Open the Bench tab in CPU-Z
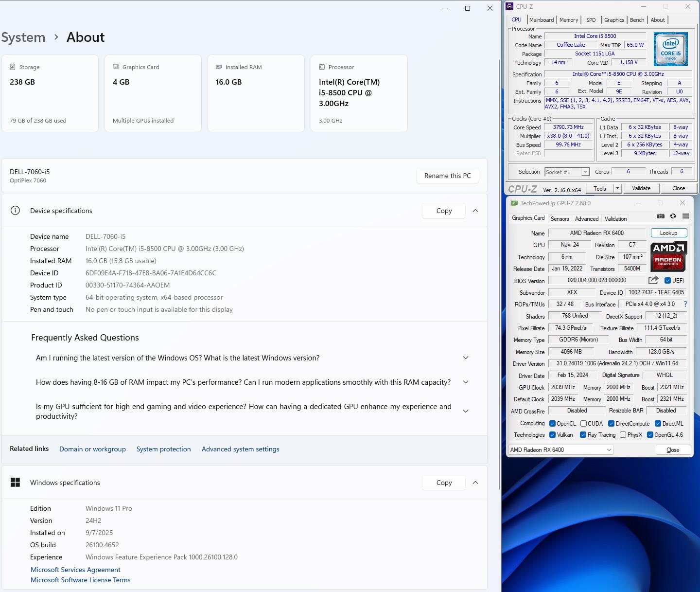This screenshot has width=700, height=592. pyautogui.click(x=637, y=20)
